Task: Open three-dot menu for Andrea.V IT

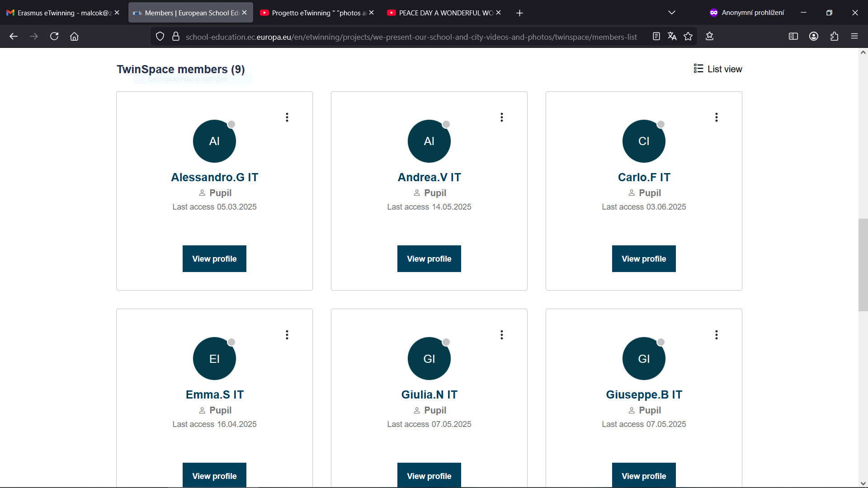Action: click(501, 117)
